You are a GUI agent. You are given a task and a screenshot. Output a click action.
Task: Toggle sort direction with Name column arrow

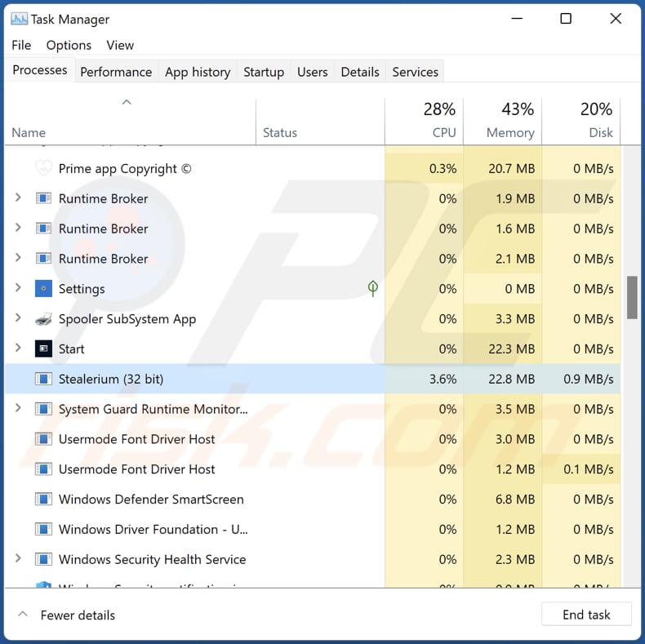[x=127, y=102]
